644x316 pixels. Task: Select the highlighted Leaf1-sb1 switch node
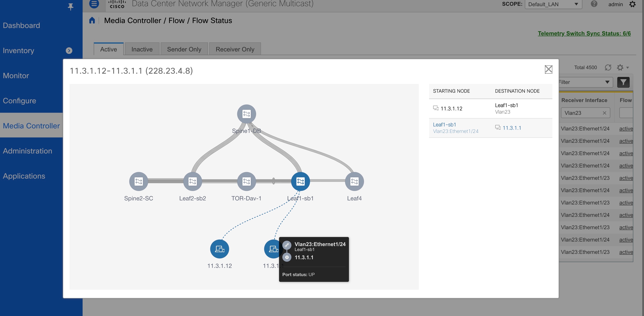click(300, 181)
